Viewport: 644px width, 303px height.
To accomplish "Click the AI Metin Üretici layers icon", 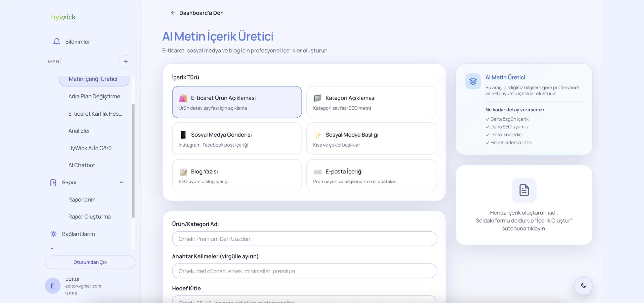I will (x=473, y=81).
